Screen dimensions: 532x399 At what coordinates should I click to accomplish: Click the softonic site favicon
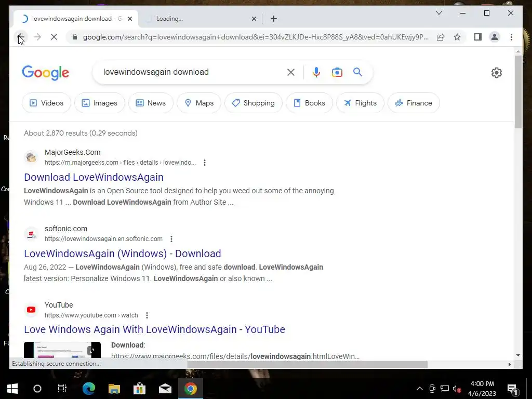31,234
